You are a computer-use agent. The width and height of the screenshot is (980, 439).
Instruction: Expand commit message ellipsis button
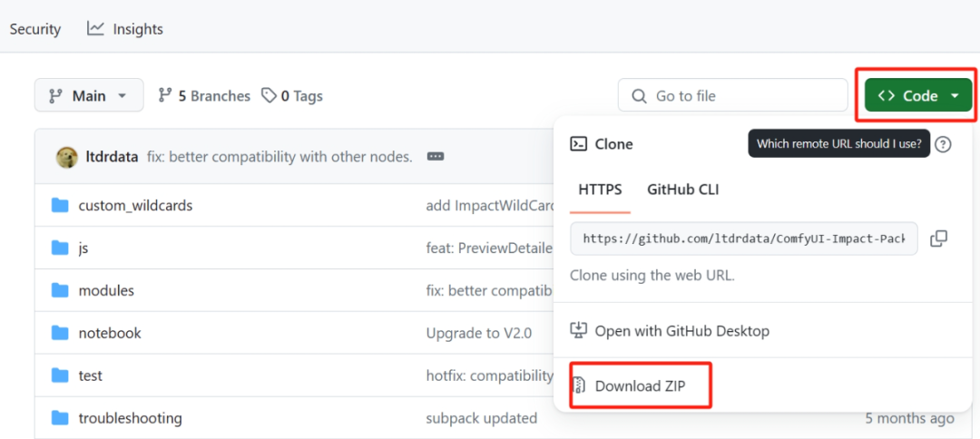pos(436,157)
